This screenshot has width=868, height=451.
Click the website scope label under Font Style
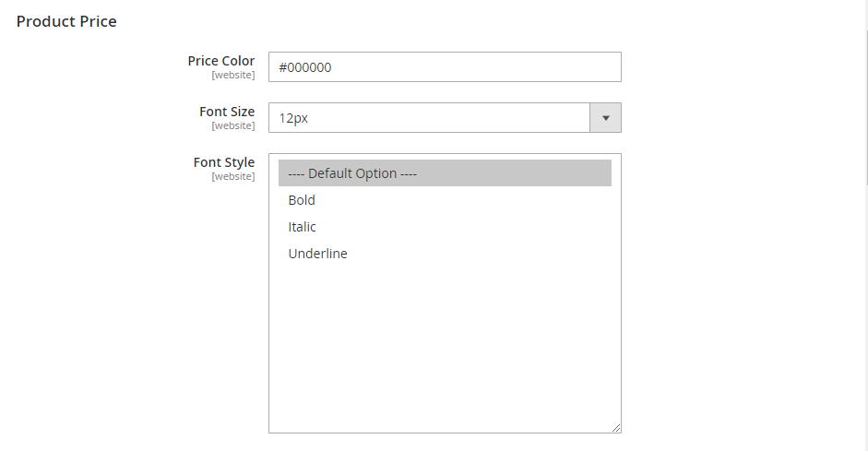click(x=233, y=176)
